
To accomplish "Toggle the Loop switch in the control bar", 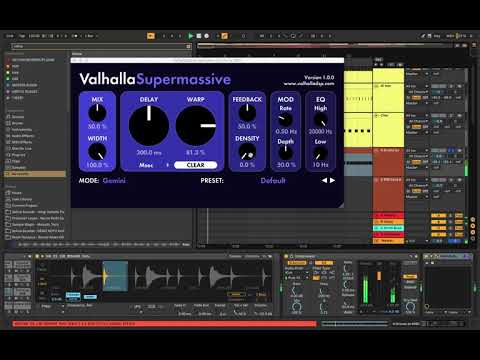I will pos(293,36).
